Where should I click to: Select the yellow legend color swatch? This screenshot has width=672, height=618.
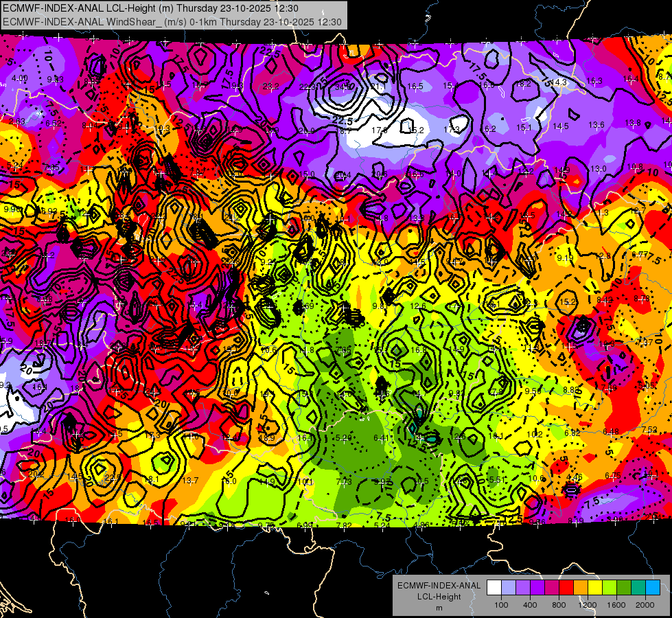tap(595, 588)
